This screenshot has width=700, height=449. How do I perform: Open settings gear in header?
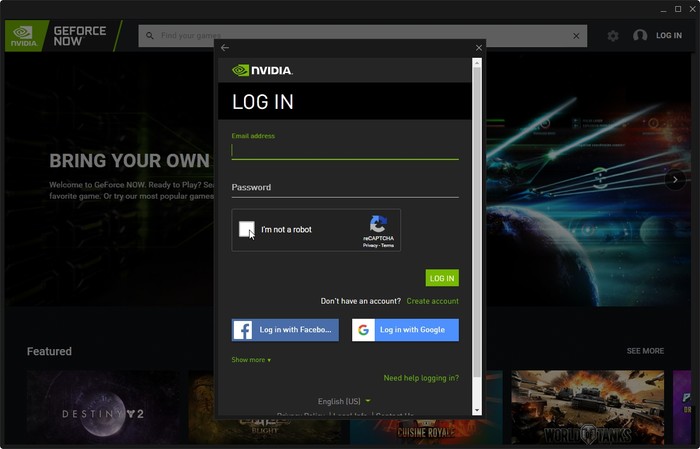coord(613,36)
